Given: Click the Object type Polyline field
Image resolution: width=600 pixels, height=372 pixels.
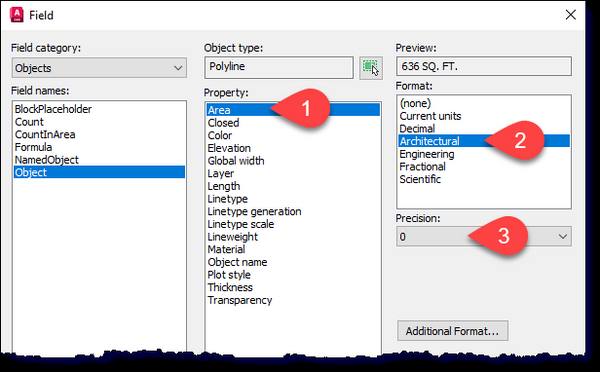Looking at the screenshot, I should pyautogui.click(x=279, y=67).
